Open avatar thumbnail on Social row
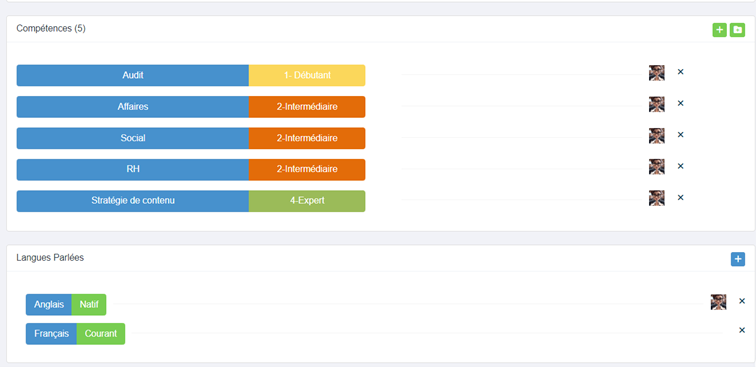Screen dimensions: 756x367 point(657,136)
